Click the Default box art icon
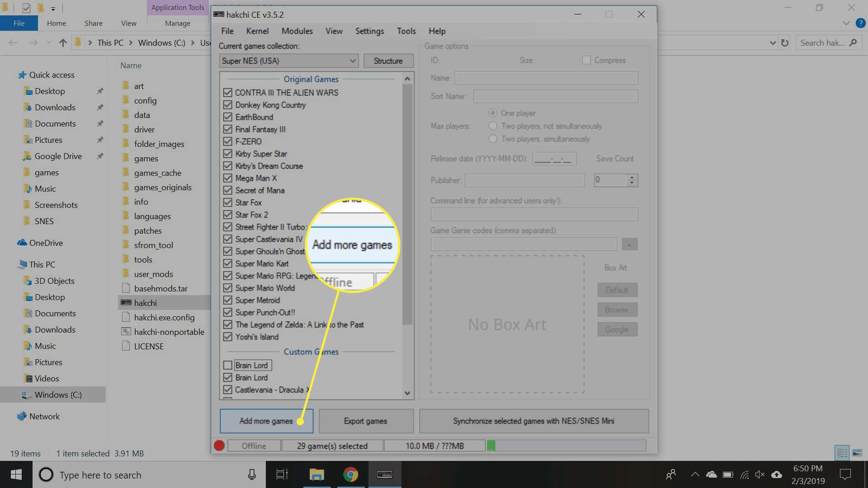Image resolution: width=868 pixels, height=488 pixels. point(617,290)
